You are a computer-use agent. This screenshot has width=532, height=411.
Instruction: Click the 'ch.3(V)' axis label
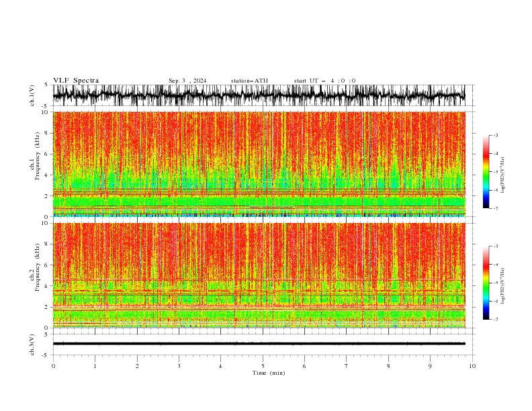pos(32,345)
